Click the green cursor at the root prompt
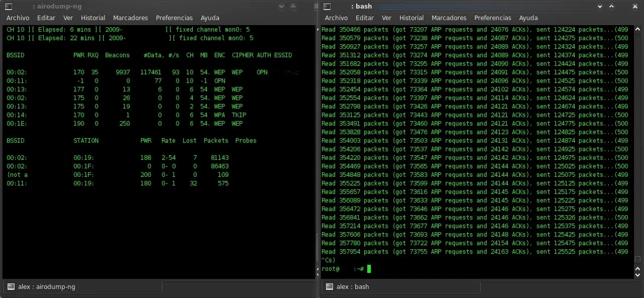 369,269
